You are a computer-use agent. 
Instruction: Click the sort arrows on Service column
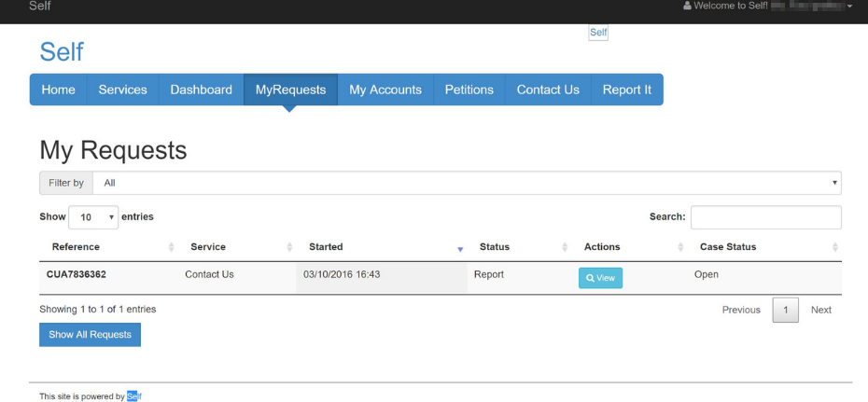pos(289,247)
